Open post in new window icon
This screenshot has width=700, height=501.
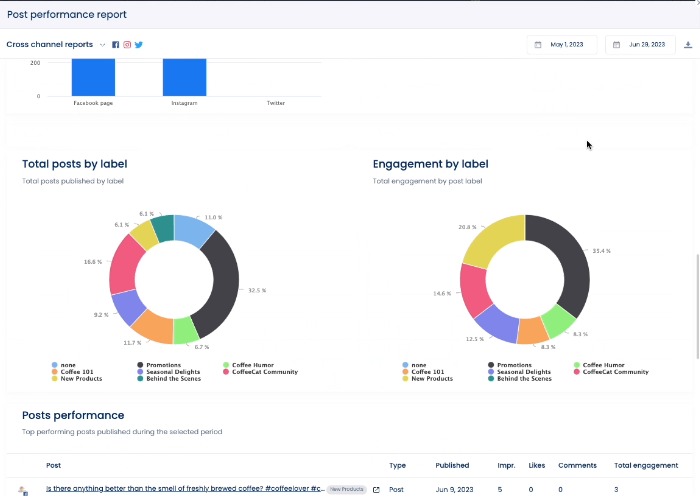tap(376, 490)
